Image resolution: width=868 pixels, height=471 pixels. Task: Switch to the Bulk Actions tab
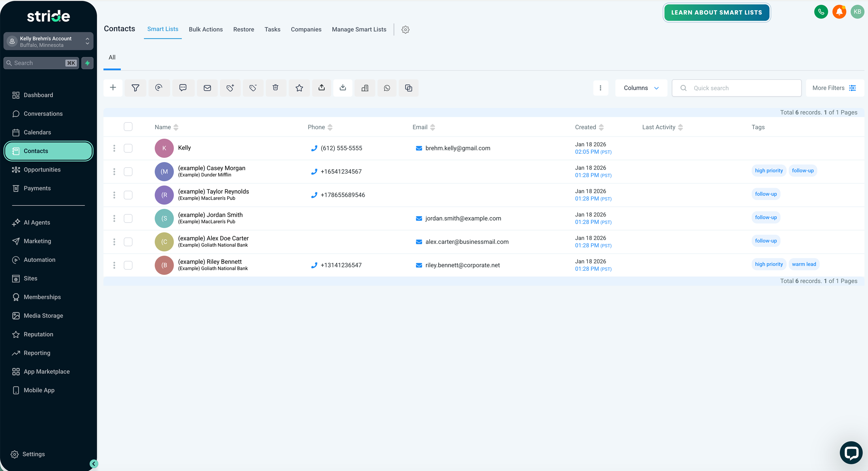pos(205,29)
